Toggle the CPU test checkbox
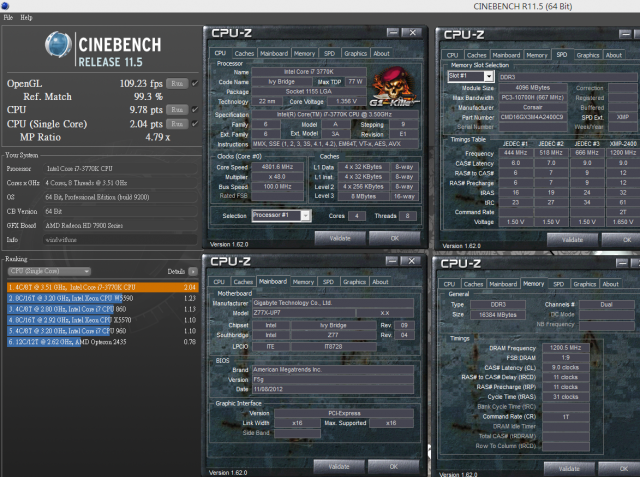640x477 pixels. (x=195, y=109)
